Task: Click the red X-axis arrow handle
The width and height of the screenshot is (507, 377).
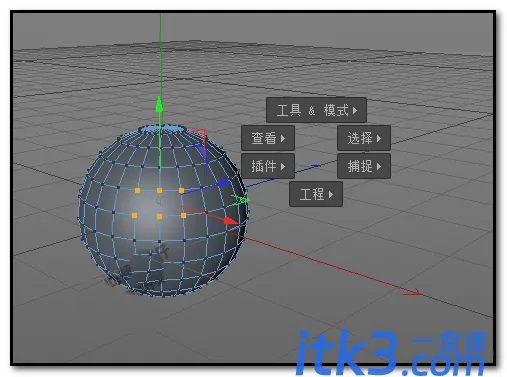Action: click(x=230, y=221)
